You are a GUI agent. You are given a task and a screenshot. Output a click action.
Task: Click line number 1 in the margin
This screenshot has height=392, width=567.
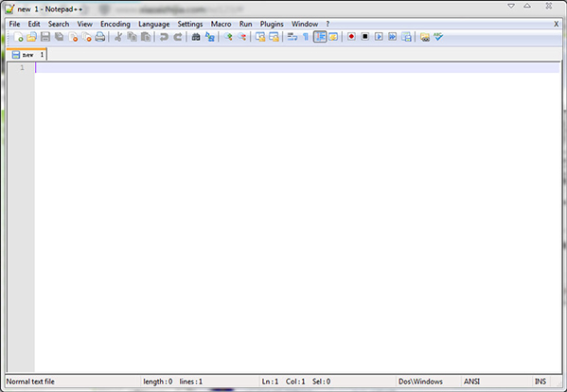(22, 67)
